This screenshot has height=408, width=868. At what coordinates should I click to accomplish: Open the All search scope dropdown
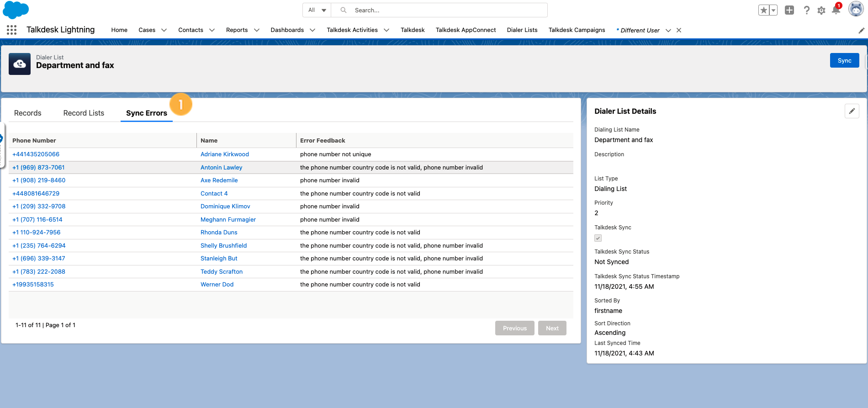317,10
